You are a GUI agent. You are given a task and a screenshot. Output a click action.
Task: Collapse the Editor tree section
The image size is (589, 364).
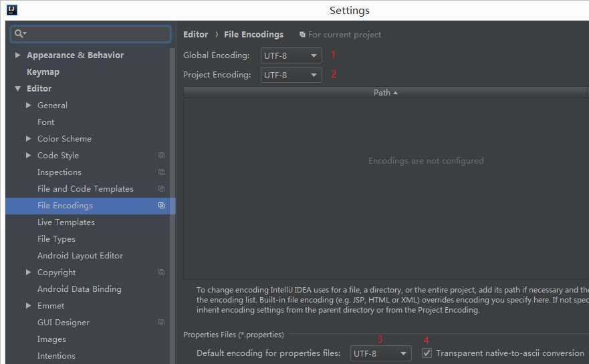[18, 89]
